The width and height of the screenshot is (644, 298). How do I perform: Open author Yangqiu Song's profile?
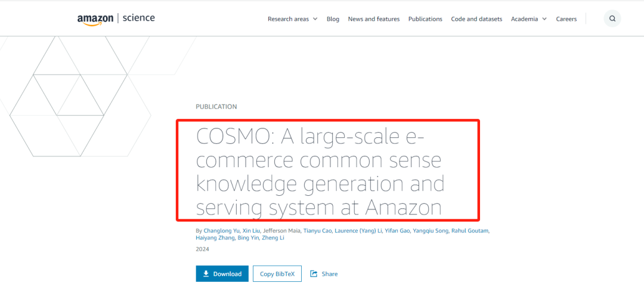pos(431,231)
